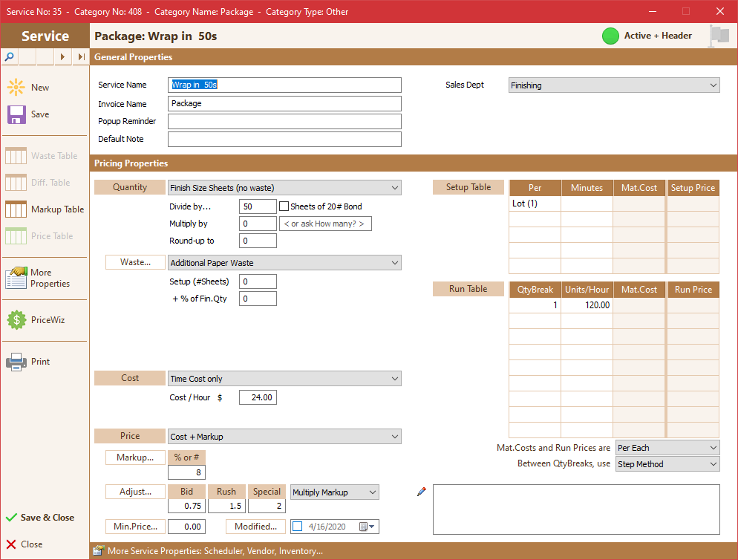738x560 pixels.
Task: Click the Run Table label
Action: 468,289
